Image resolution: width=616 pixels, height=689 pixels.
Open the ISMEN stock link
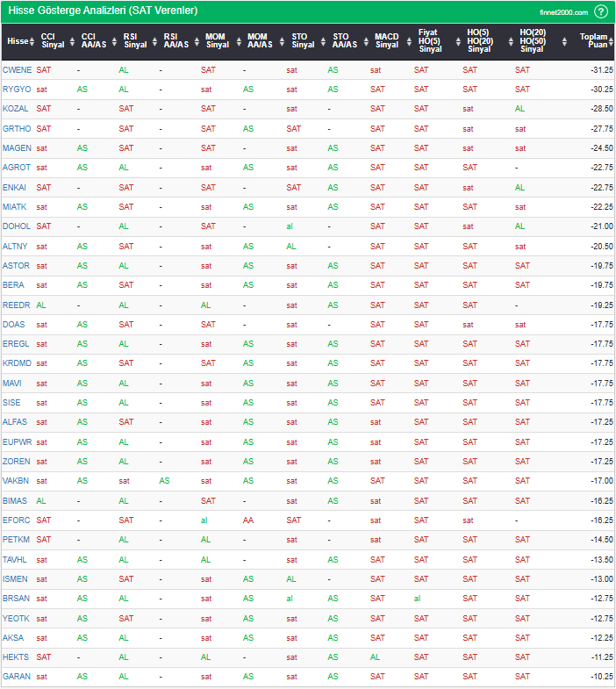click(15, 579)
